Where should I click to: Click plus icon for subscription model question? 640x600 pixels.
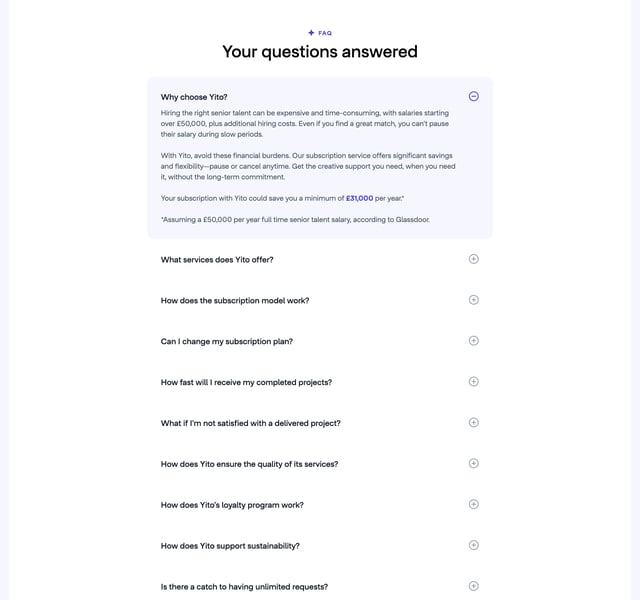tap(474, 300)
